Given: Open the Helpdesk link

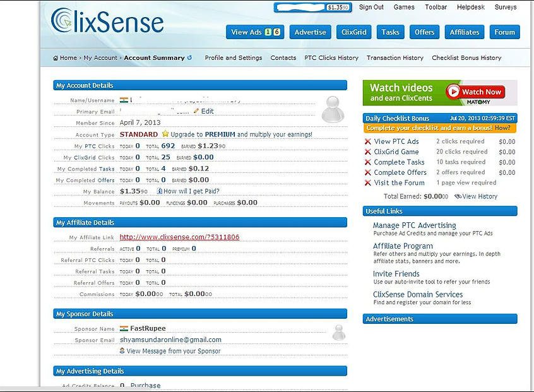Looking at the screenshot, I should click(471, 7).
